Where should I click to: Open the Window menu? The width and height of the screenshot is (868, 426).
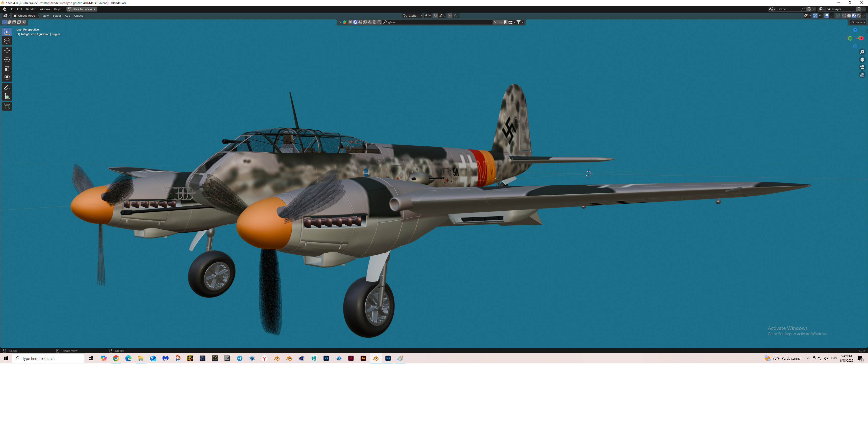(44, 9)
